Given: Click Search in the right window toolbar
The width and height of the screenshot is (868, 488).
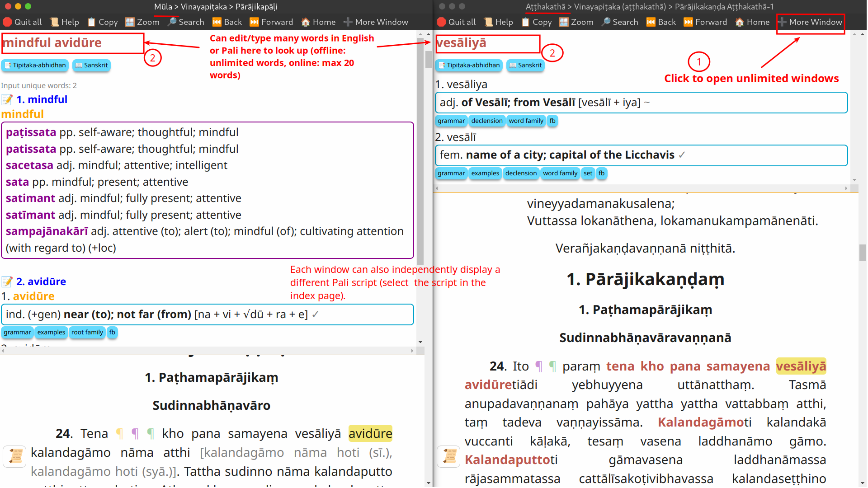Looking at the screenshot, I should (620, 22).
